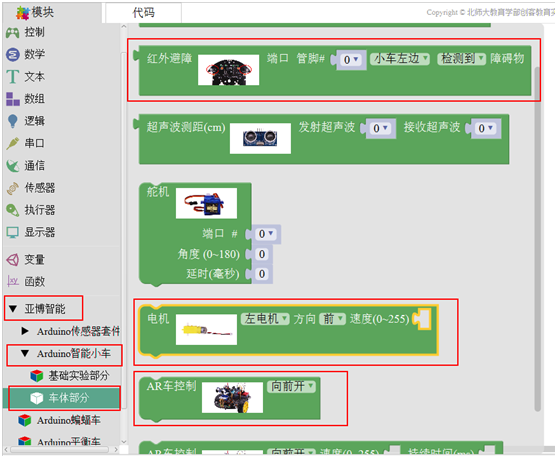The height and width of the screenshot is (458, 557).
Task: Open the 显示器 display category icon
Action: click(x=12, y=233)
